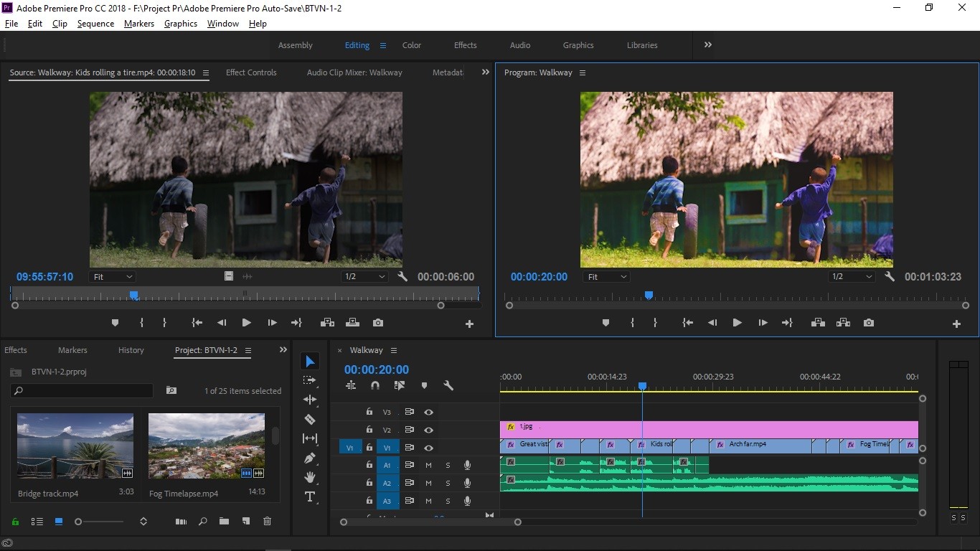980x551 pixels.
Task: Toggle lock on track V3
Action: pos(369,412)
